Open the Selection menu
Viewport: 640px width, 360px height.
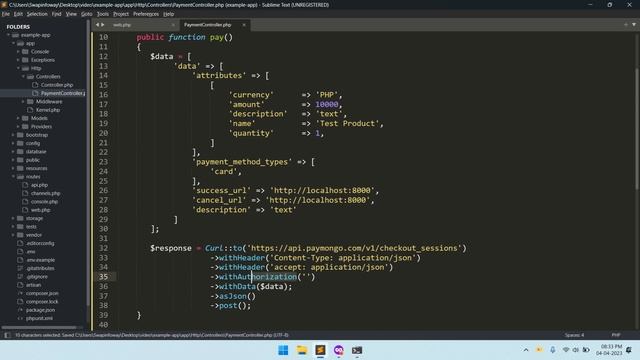click(x=37, y=14)
